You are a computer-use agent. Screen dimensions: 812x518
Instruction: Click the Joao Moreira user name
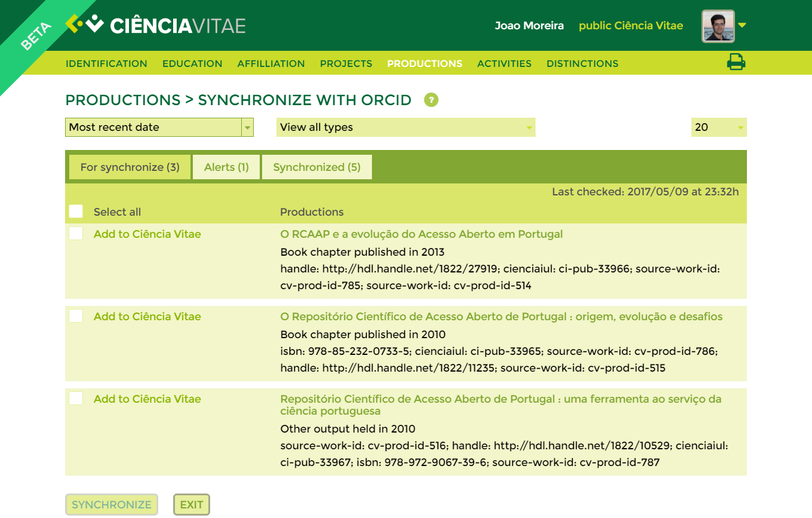[x=529, y=26]
